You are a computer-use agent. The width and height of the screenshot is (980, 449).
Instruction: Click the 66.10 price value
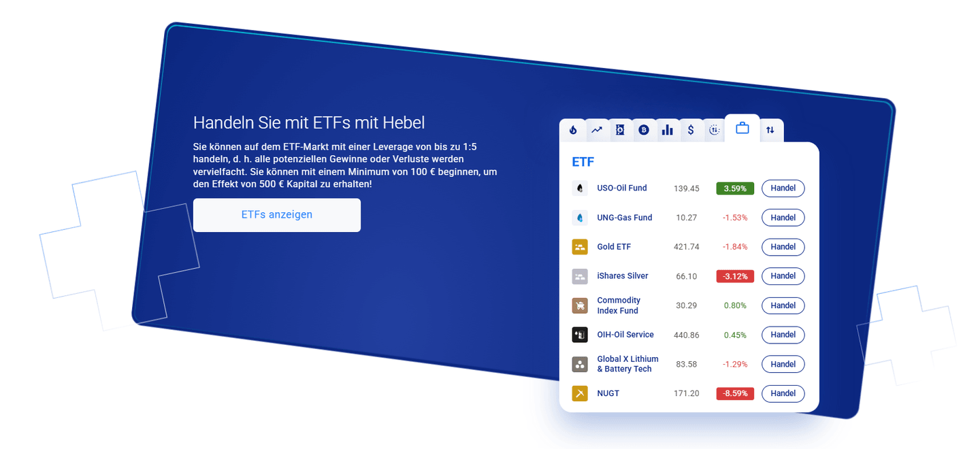tap(687, 276)
